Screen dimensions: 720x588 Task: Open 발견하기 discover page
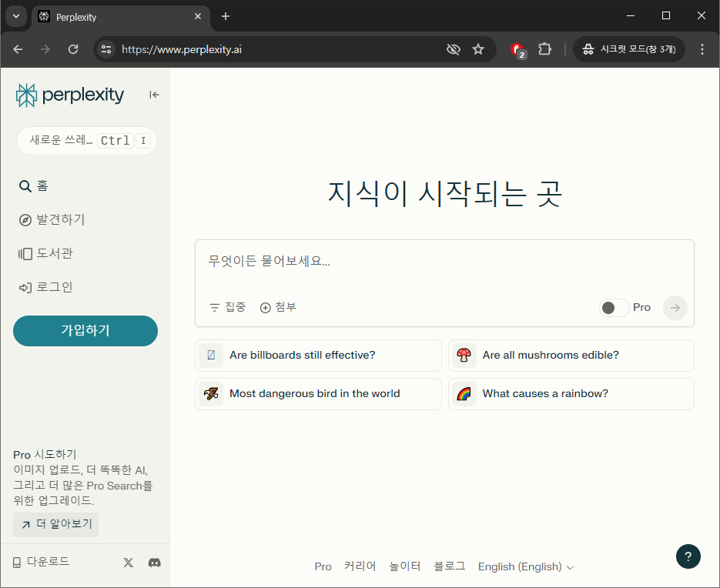pos(52,219)
